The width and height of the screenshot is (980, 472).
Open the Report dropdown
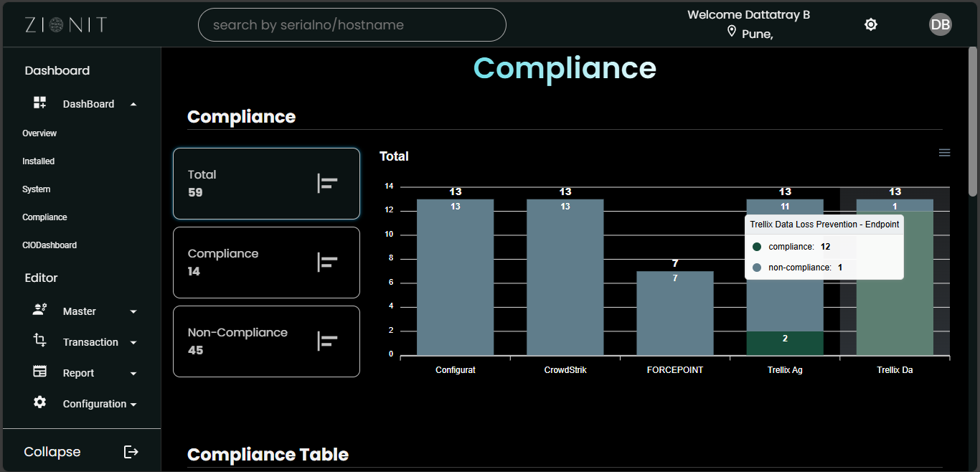[133, 372]
